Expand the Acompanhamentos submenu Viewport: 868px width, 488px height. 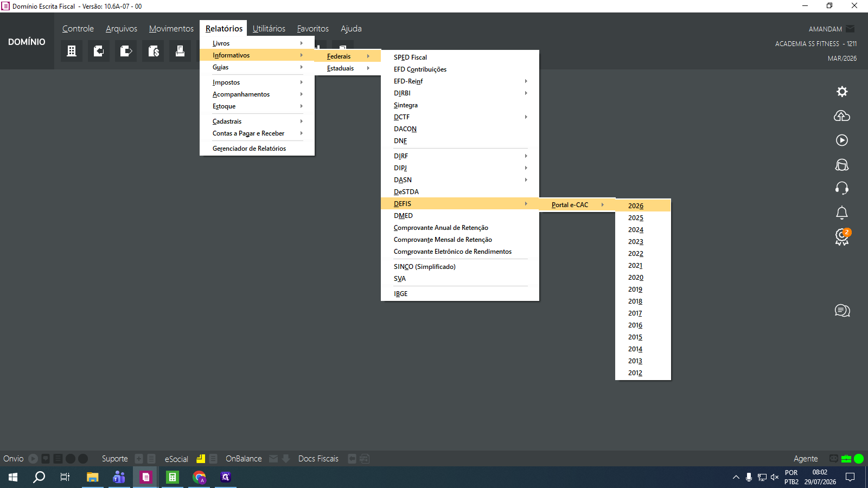pyautogui.click(x=257, y=94)
